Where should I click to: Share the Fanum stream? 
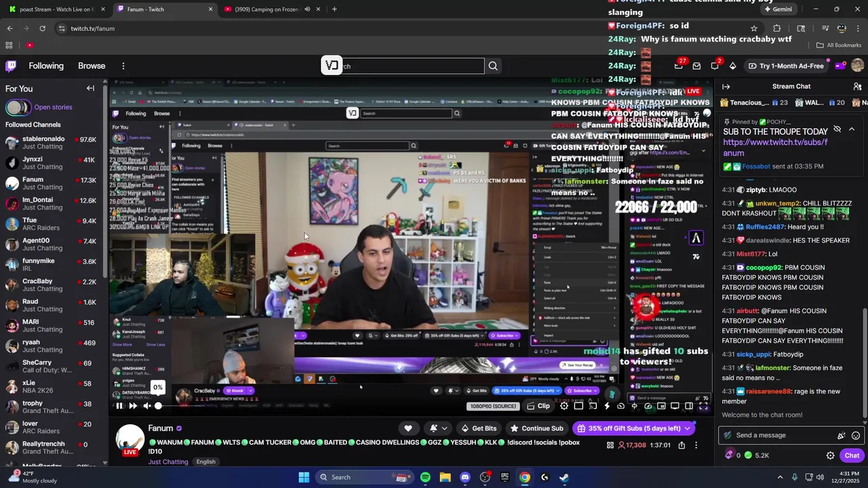pyautogui.click(x=682, y=445)
